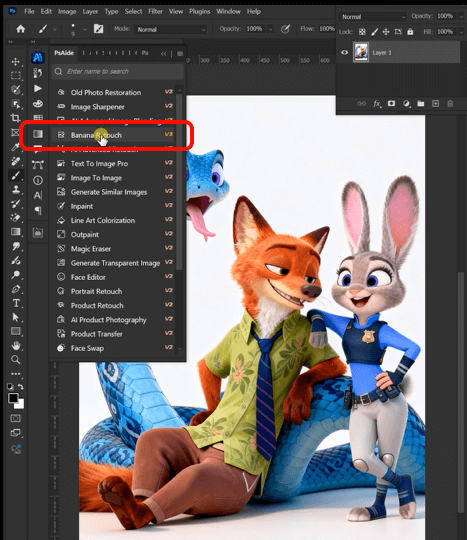Open the layer Opacity dropdown

pos(461,16)
